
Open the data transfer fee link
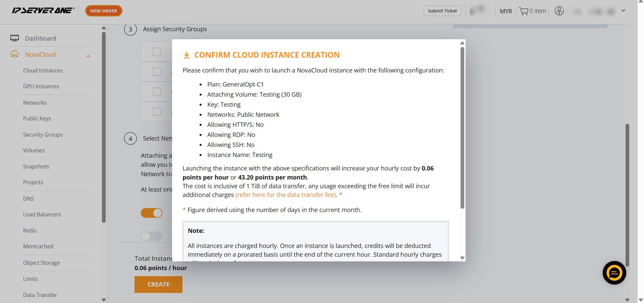(286, 195)
